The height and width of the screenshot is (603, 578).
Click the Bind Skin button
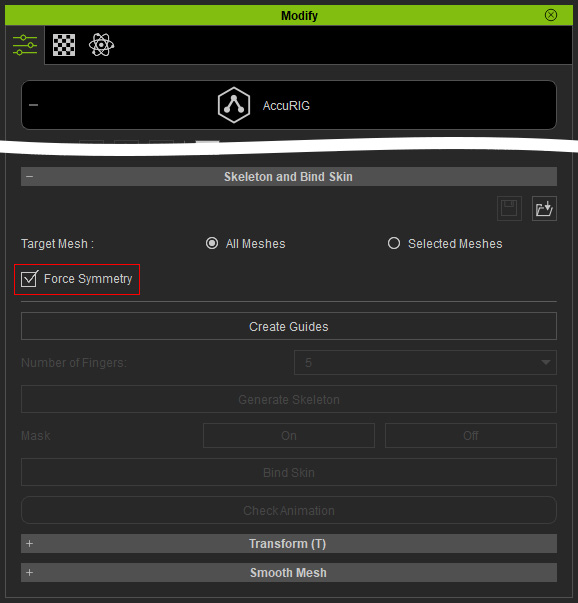289,472
